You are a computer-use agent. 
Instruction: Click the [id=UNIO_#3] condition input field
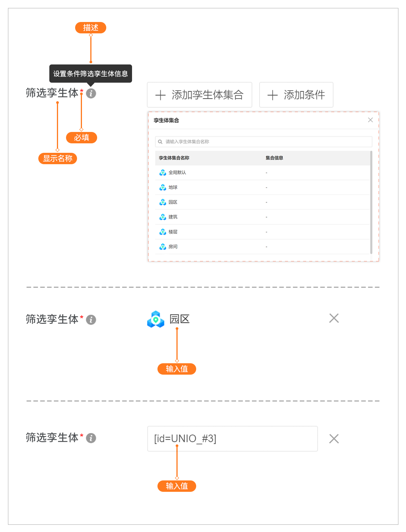[x=232, y=439]
